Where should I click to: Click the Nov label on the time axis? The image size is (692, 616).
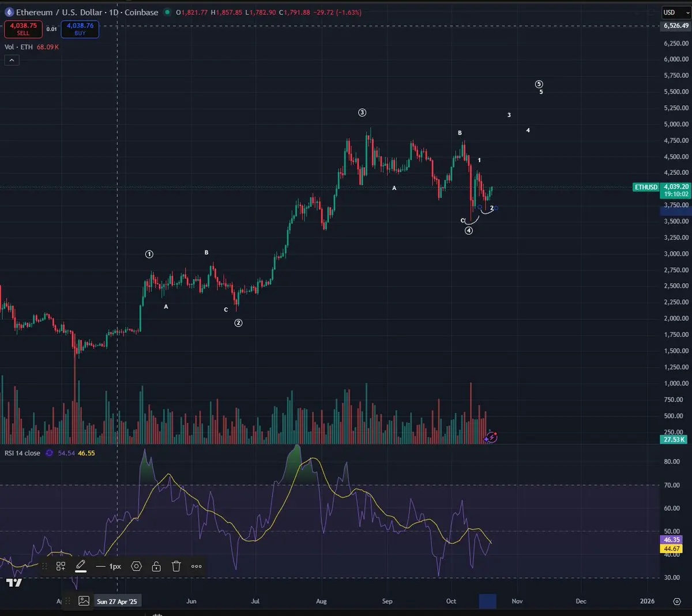tap(517, 601)
